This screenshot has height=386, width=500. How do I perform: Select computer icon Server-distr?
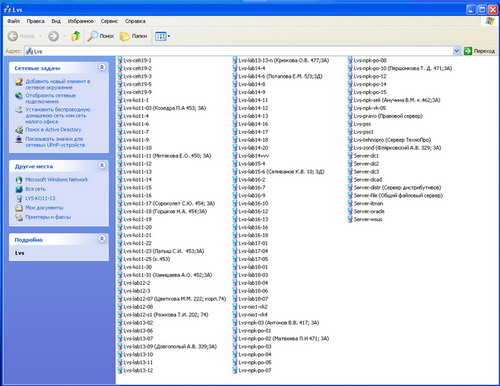point(350,187)
